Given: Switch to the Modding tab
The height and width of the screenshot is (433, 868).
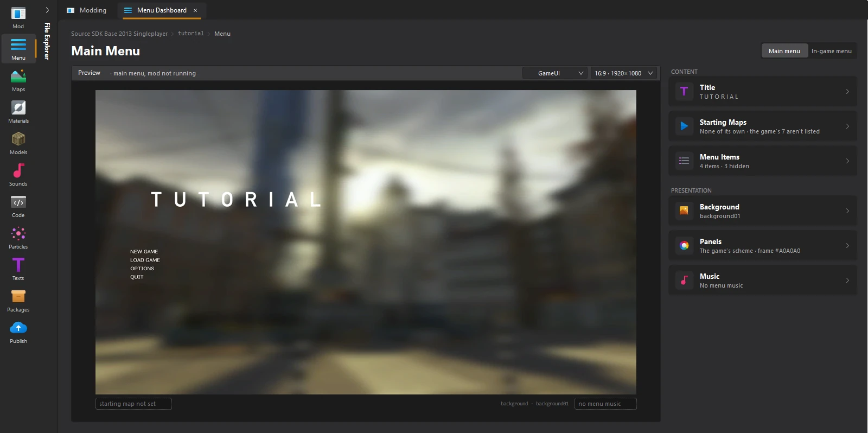Looking at the screenshot, I should (x=87, y=10).
